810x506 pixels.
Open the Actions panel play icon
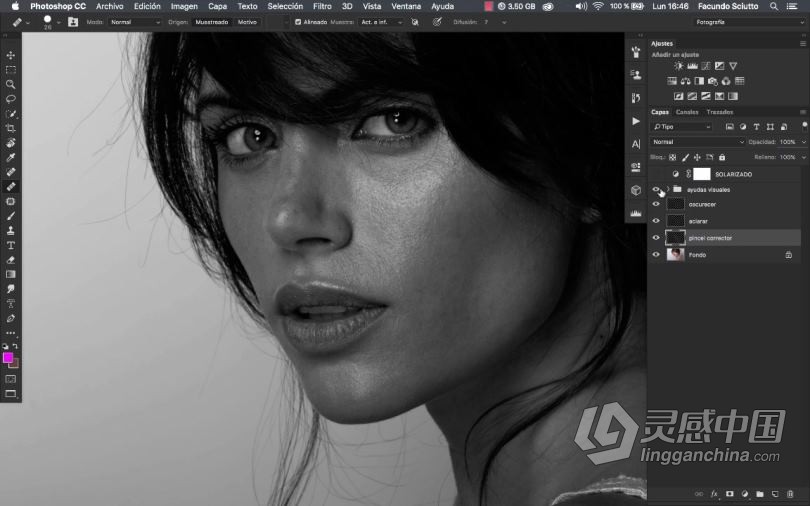(636, 121)
